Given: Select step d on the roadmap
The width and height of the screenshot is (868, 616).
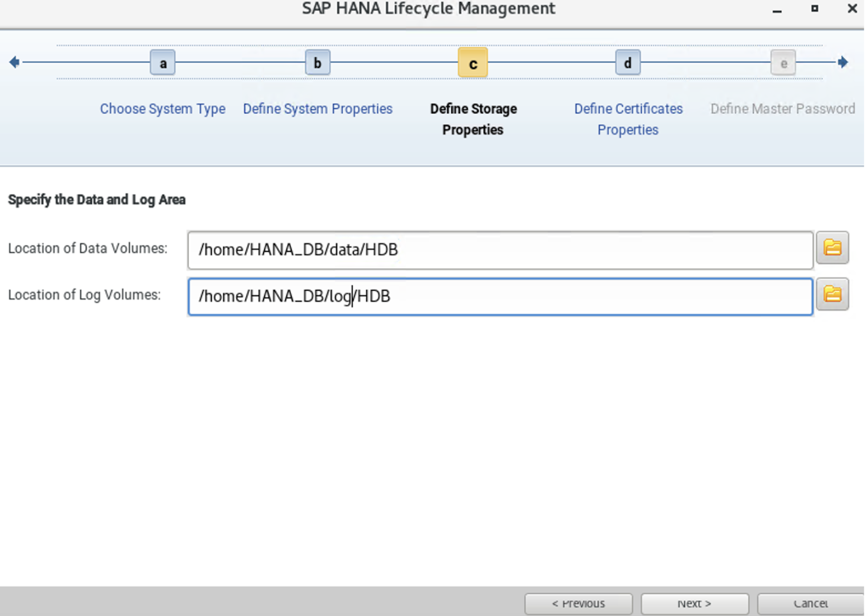Looking at the screenshot, I should (x=628, y=63).
